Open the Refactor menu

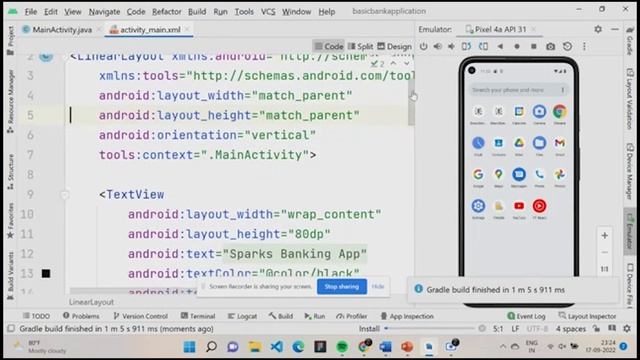167,12
